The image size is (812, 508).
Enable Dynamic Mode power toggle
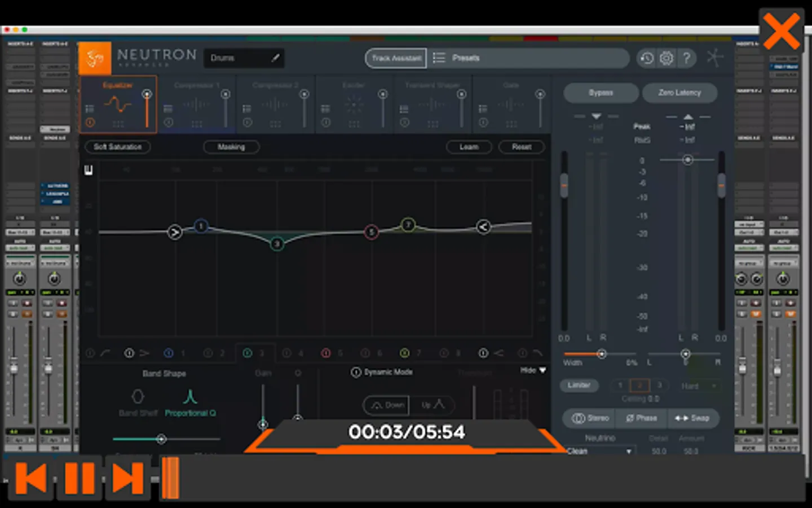[356, 373]
